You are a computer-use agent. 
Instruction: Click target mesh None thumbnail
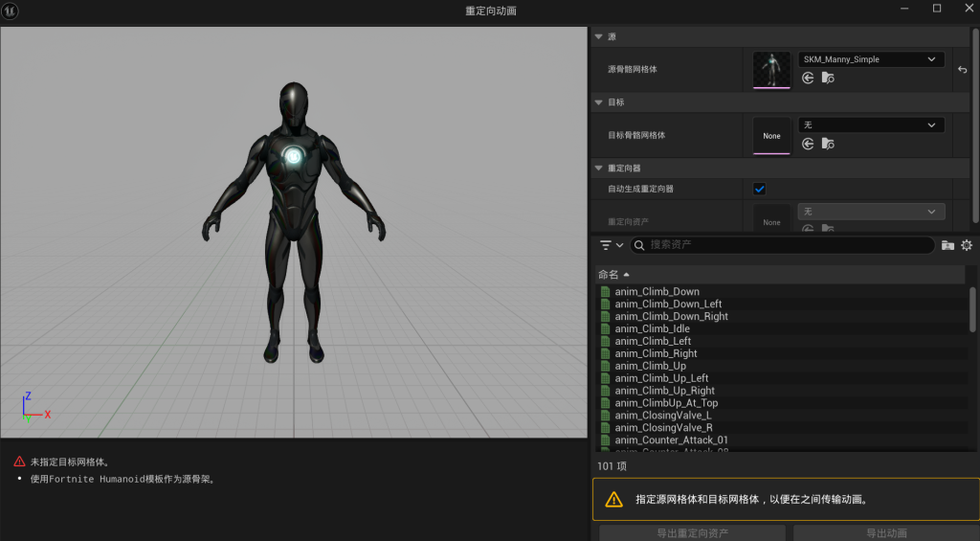(771, 136)
